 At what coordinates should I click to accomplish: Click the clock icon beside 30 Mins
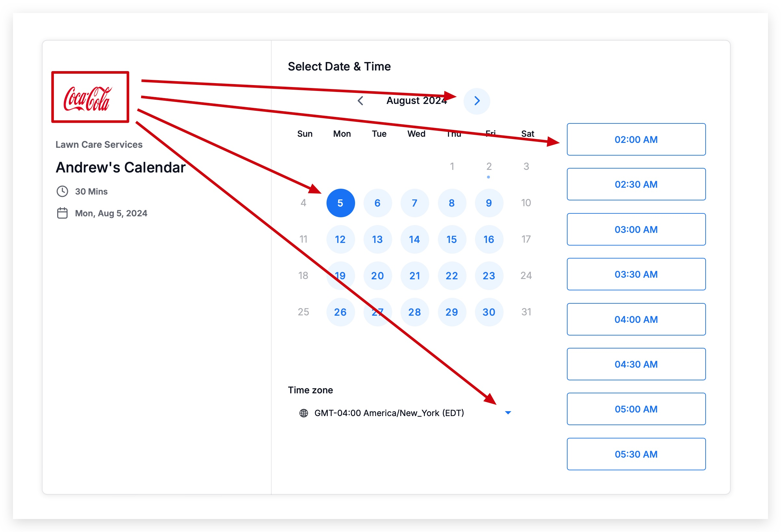tap(62, 191)
